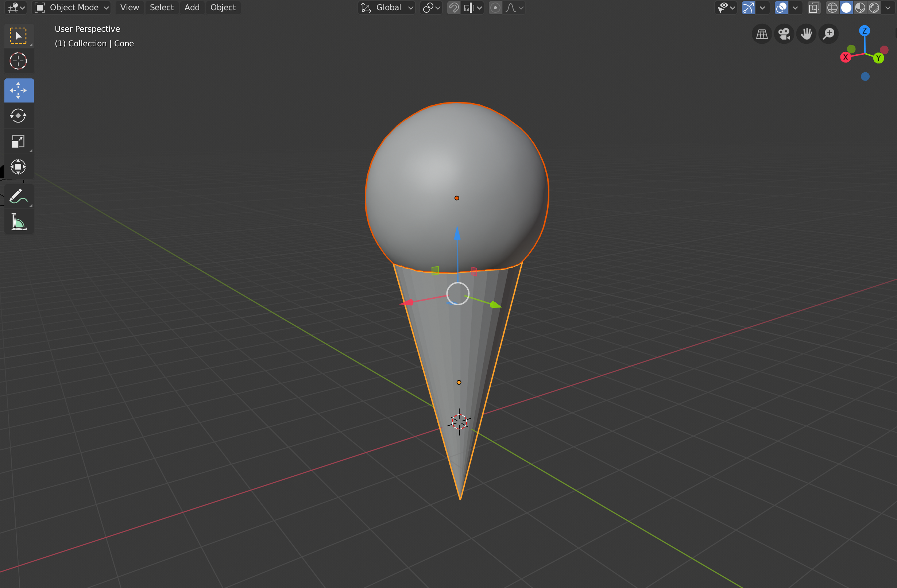Click the Scale tool icon

pyautogui.click(x=18, y=142)
